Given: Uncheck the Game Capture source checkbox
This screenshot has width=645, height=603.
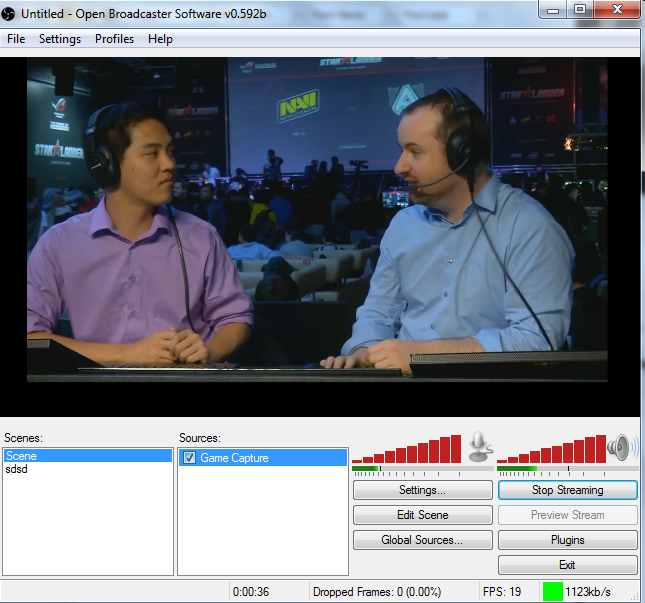Looking at the screenshot, I should [x=189, y=458].
